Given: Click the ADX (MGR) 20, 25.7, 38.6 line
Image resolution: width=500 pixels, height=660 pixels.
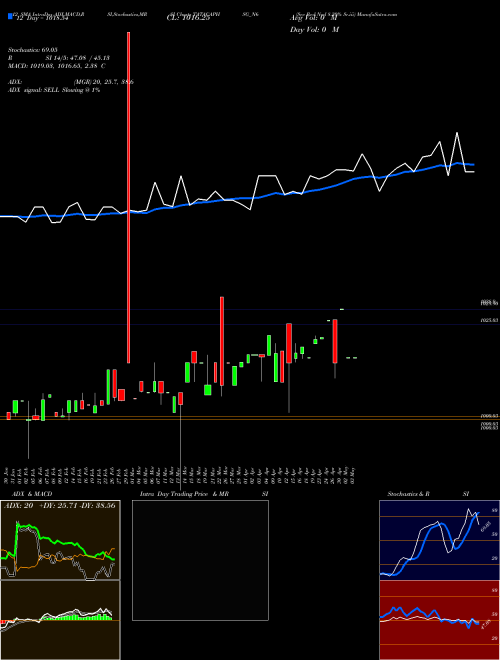Looking at the screenshot, I should pyautogui.click(x=71, y=82).
